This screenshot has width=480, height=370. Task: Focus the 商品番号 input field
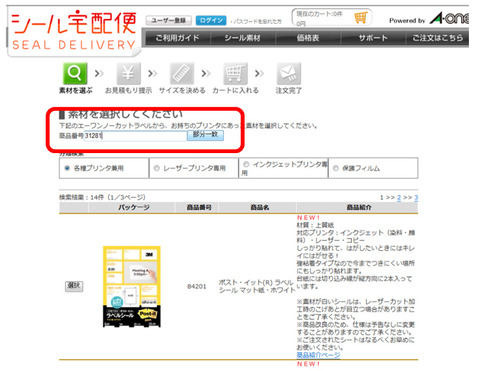pyautogui.click(x=135, y=136)
